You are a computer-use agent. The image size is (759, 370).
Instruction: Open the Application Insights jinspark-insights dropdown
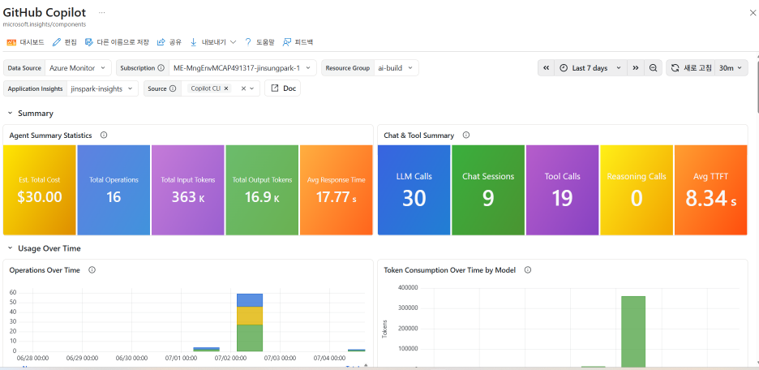tap(102, 89)
